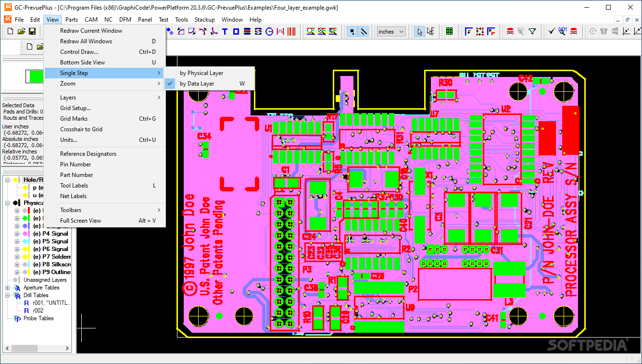The height and width of the screenshot is (364, 642).
Task: Click the blue F with red arrow icon
Action: [491, 32]
